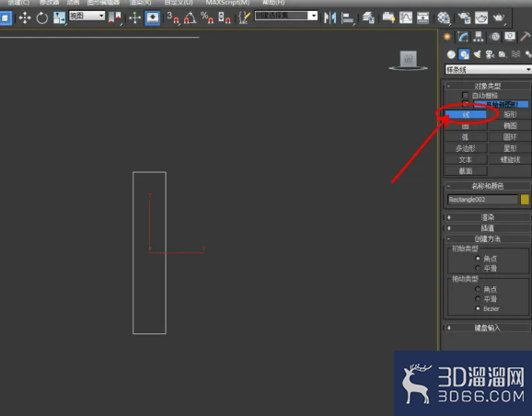The height and width of the screenshot is (416, 532).
Task: Click the 文本 (Text) shape button
Action: point(466,159)
